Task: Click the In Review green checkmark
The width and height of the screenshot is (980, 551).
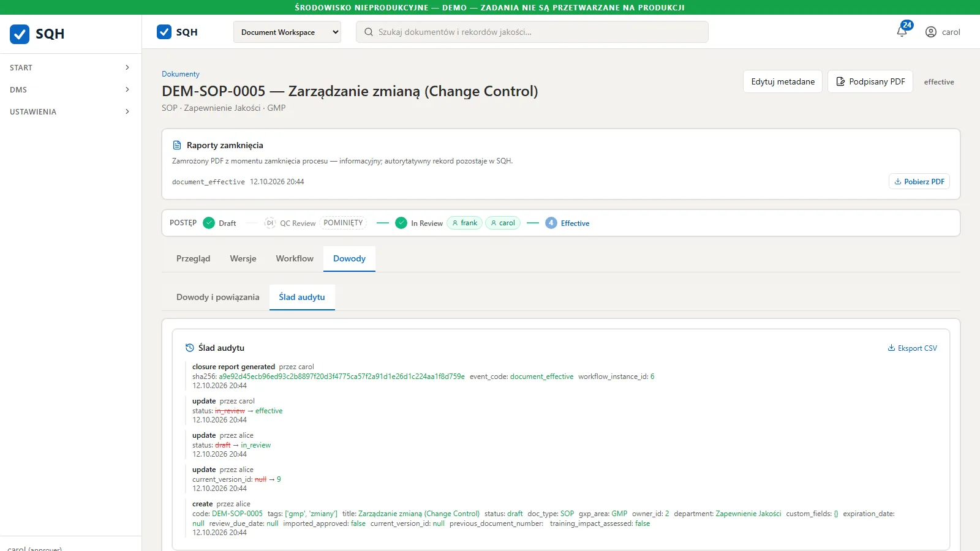Action: click(401, 223)
